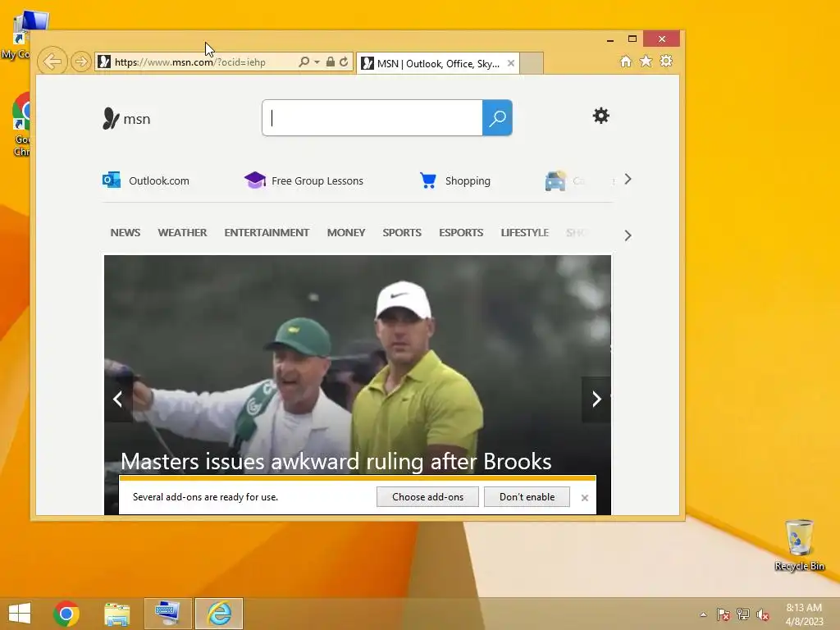Show more navigation categories chevron

[628, 235]
